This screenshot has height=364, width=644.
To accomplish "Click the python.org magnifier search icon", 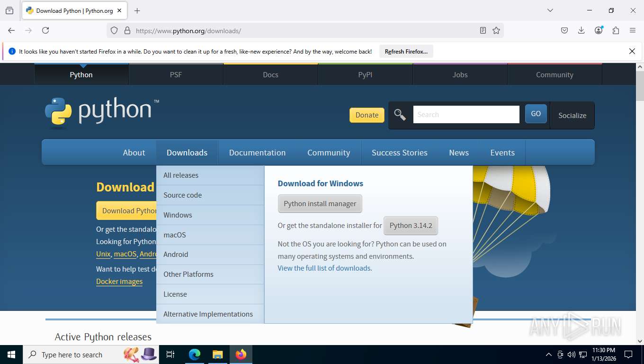I will pyautogui.click(x=400, y=115).
